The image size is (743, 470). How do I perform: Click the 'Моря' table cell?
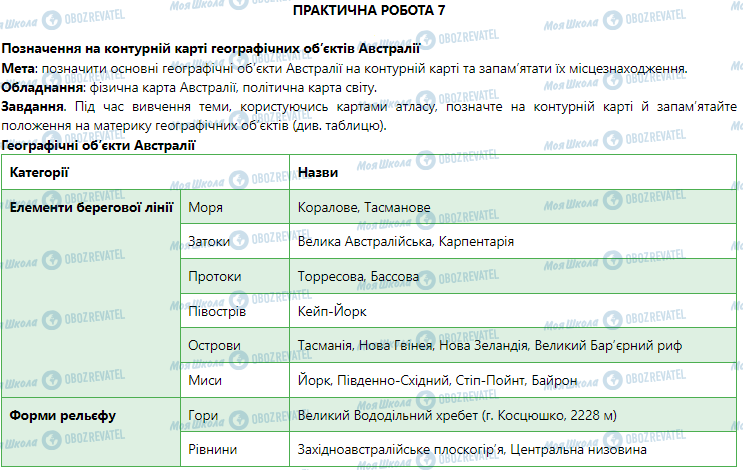205,208
